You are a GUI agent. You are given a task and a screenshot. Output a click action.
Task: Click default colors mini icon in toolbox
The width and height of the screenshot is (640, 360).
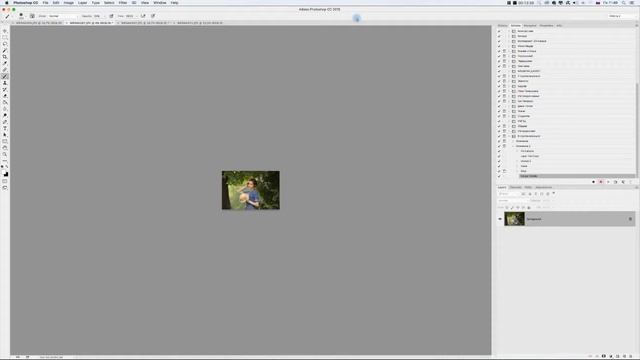point(2,167)
